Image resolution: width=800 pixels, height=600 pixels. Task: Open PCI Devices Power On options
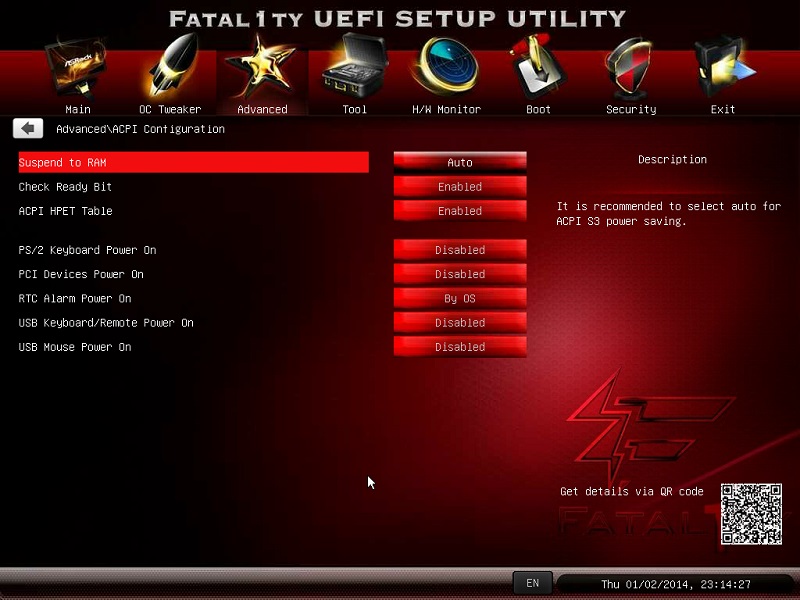point(460,274)
